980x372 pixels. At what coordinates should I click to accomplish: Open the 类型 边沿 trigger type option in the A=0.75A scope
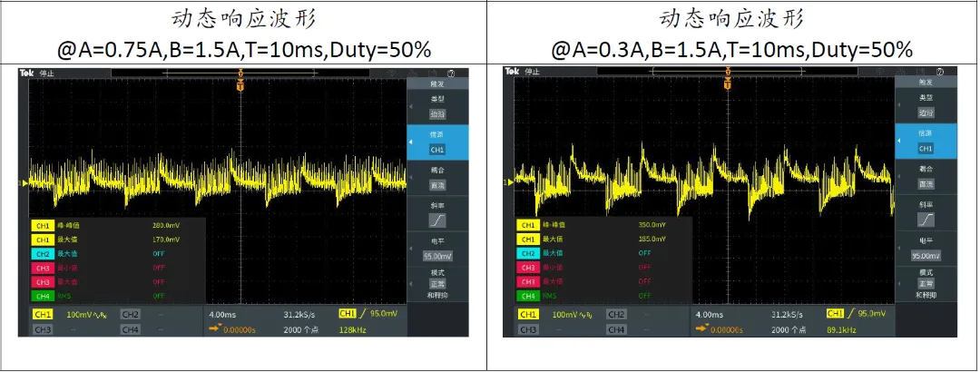(x=436, y=105)
